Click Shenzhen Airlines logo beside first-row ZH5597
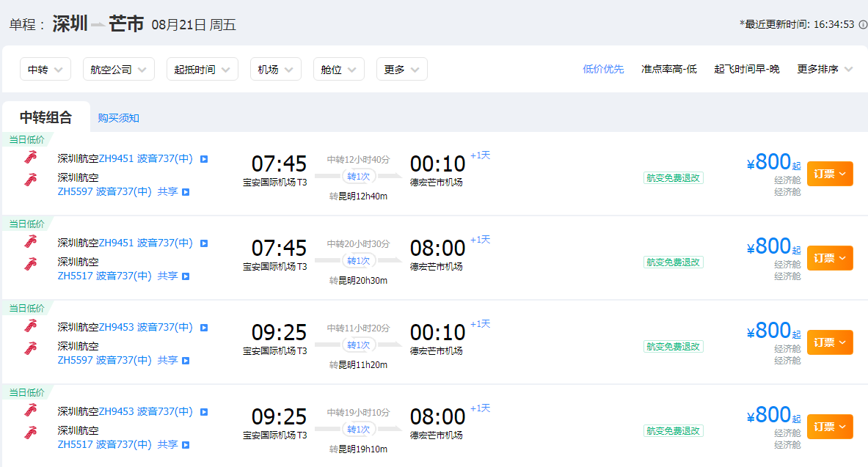The width and height of the screenshot is (868, 467). tap(30, 180)
